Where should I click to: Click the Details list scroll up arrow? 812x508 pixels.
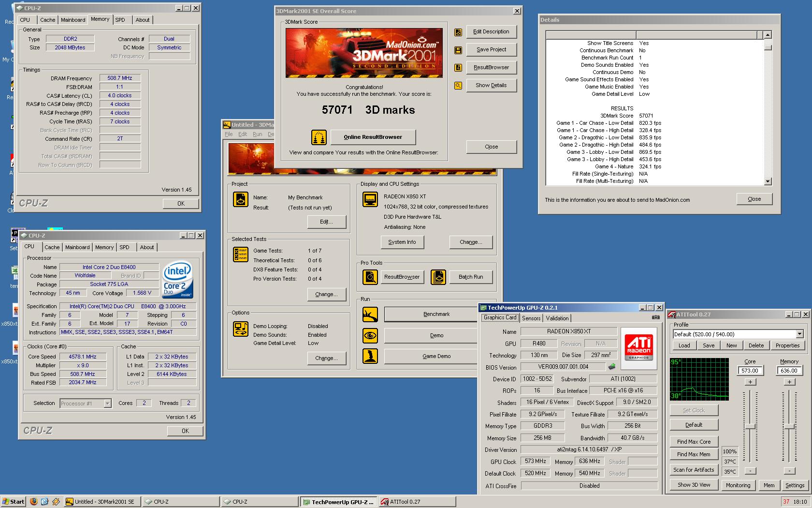click(768, 35)
